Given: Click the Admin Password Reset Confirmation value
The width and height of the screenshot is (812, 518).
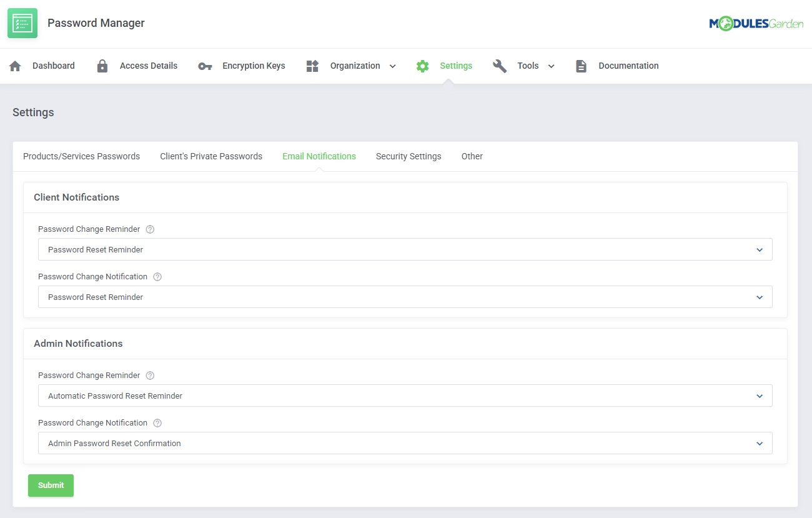Looking at the screenshot, I should pyautogui.click(x=114, y=443).
